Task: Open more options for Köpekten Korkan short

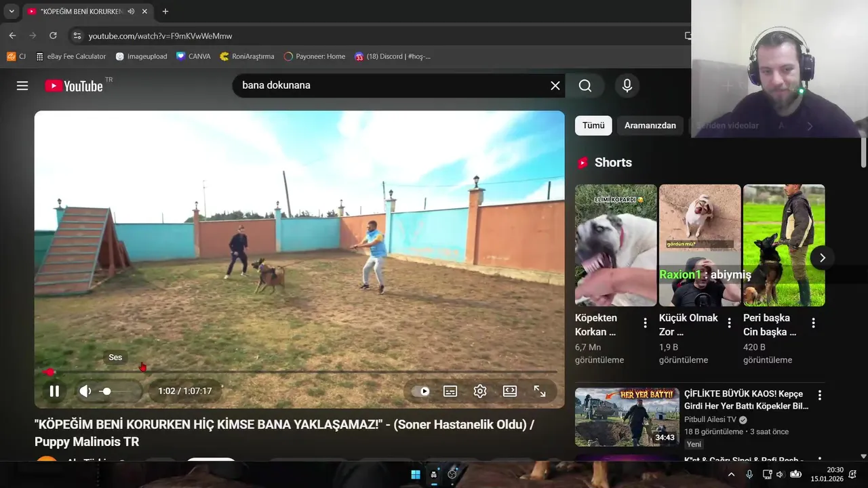Action: (x=646, y=323)
